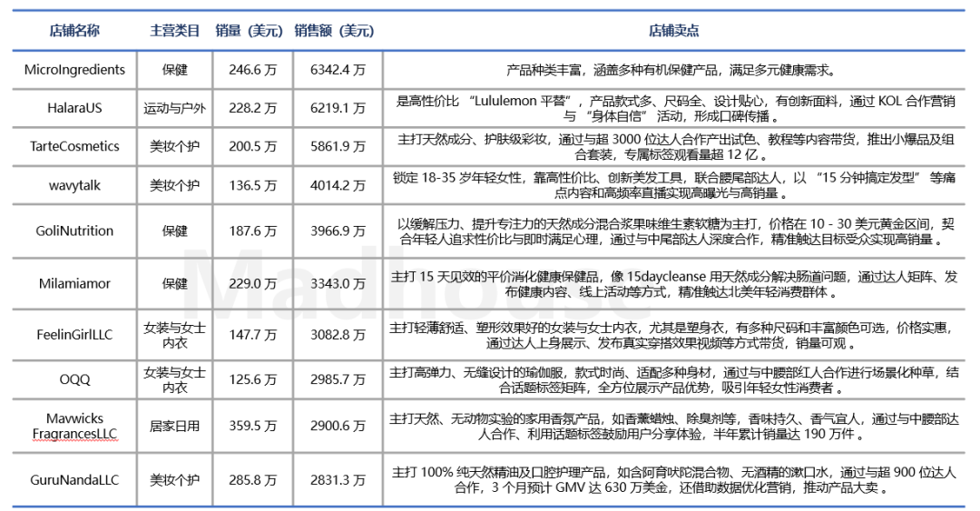Click the 187.6 万 sales volume cell
The width and height of the screenshot is (980, 511).
252,231
